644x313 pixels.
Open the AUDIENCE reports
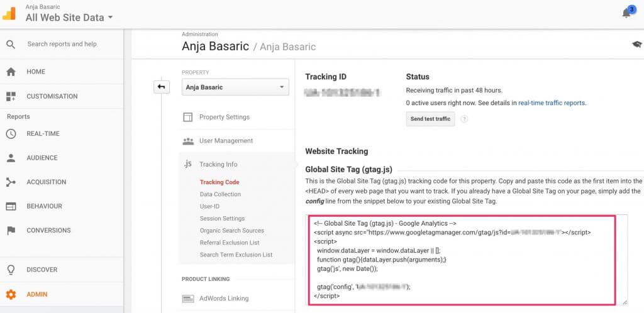42,158
